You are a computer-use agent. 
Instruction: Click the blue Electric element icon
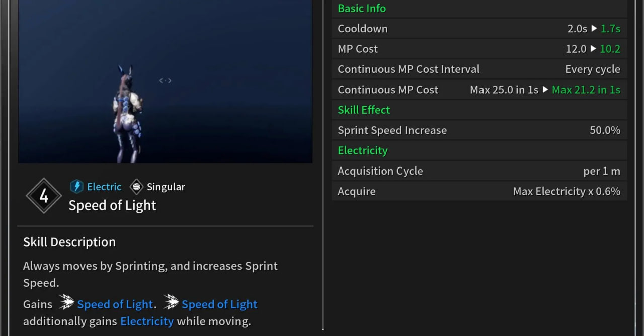tap(76, 187)
